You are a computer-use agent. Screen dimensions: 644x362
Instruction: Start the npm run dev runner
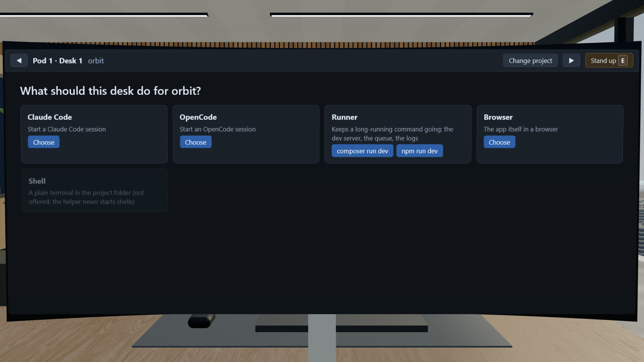tap(419, 151)
